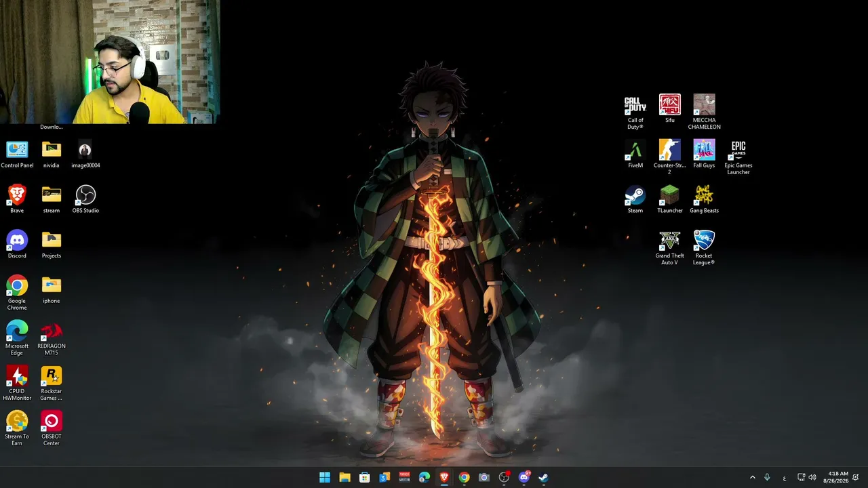Select the Stream To Earn desktop icon
Screen dimensions: 868x488
pyautogui.click(x=17, y=428)
